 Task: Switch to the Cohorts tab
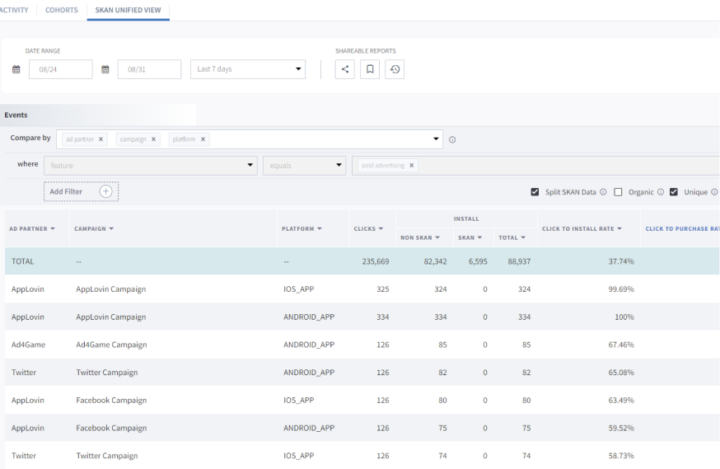pos(61,10)
